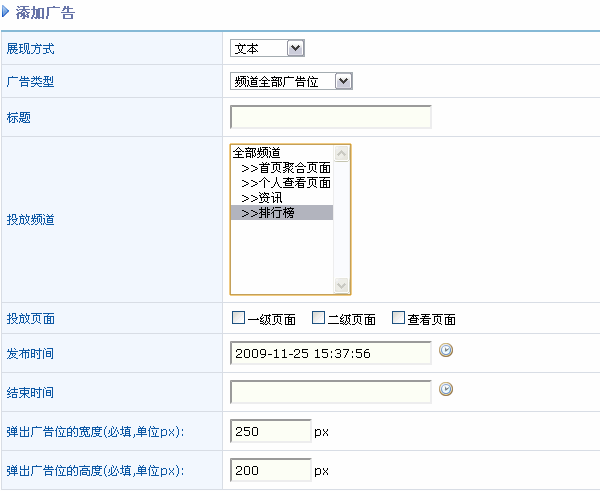The image size is (600, 491).
Task: Open date picker icon beside 发布时间 field
Action: tap(447, 351)
